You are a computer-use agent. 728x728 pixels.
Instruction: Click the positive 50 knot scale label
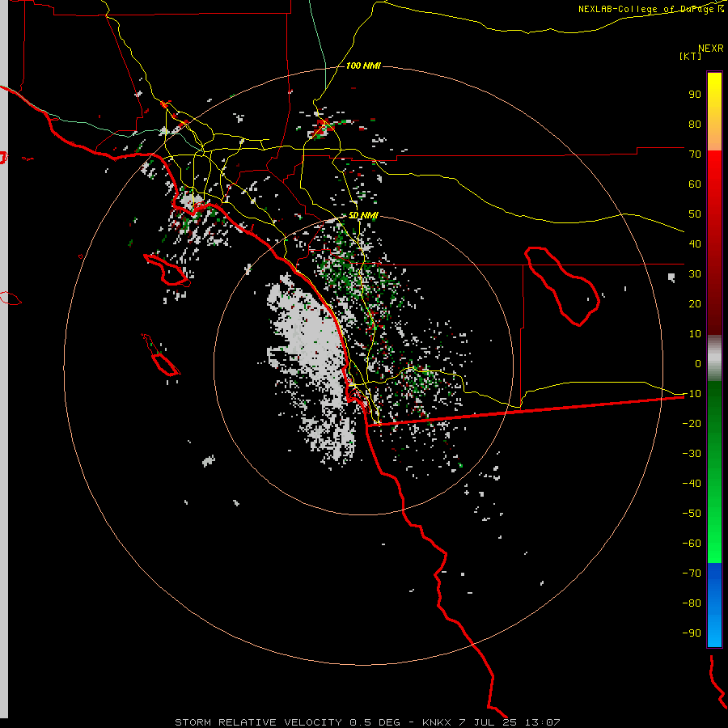pyautogui.click(x=695, y=214)
